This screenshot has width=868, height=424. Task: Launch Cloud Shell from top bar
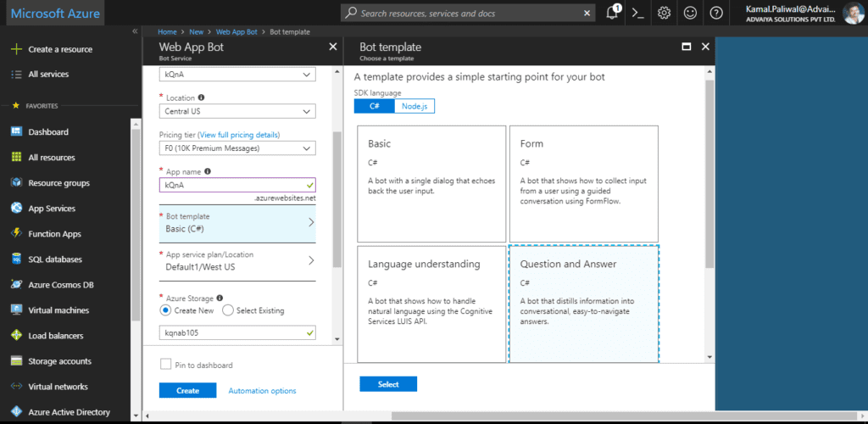coord(637,14)
